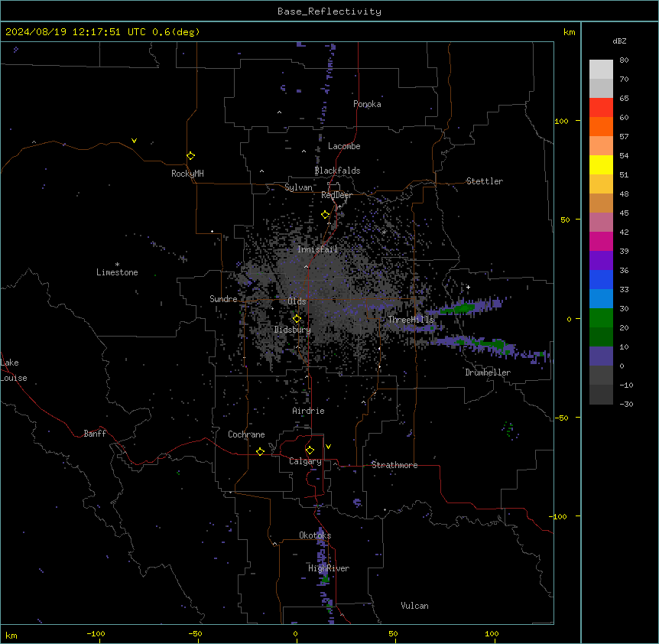Click the Limestone label
659x644 pixels.
click(x=117, y=272)
